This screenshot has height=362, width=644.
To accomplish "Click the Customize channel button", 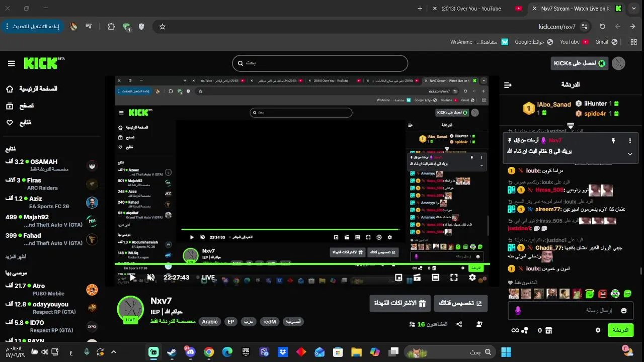I will (x=461, y=303).
